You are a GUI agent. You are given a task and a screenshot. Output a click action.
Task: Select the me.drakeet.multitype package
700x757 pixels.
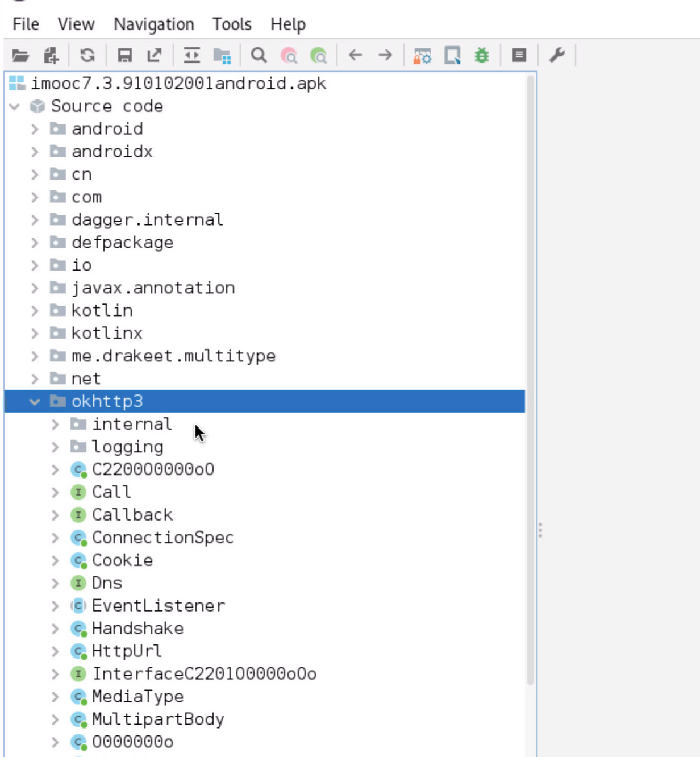tap(173, 356)
